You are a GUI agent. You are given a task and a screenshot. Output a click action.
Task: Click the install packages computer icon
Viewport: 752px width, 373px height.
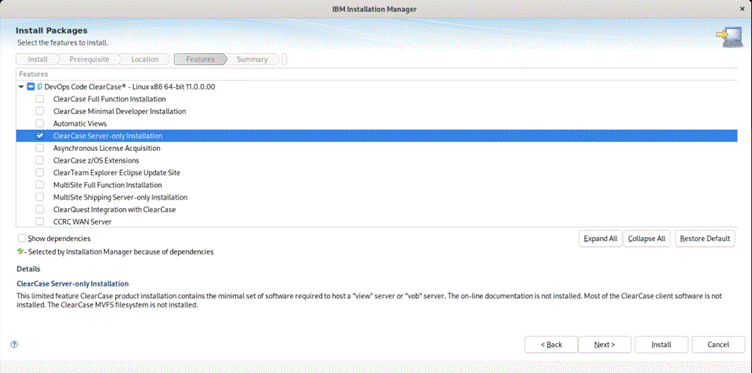click(728, 37)
